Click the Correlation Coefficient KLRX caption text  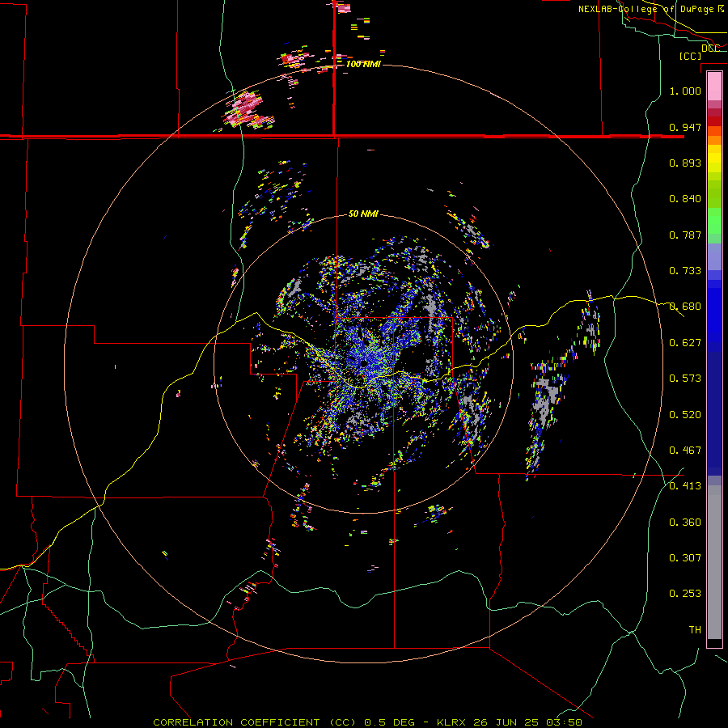click(367, 722)
